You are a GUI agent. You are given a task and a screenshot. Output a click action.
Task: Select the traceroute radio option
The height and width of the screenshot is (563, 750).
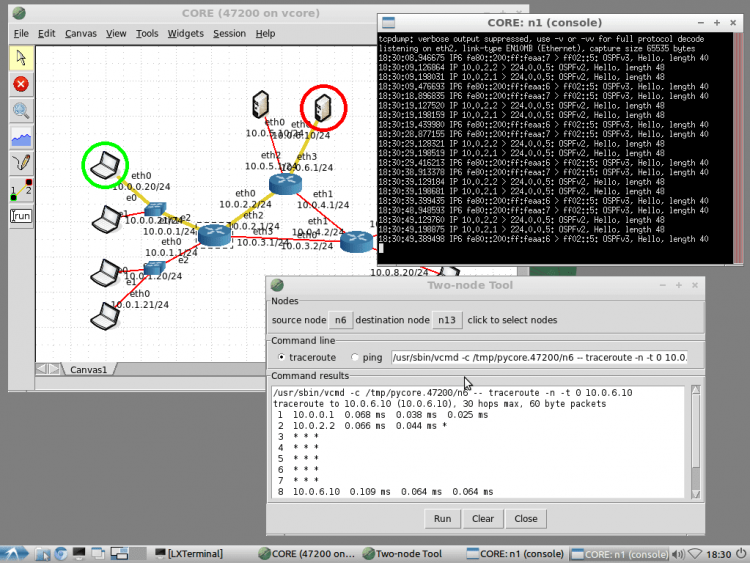[x=281, y=357]
